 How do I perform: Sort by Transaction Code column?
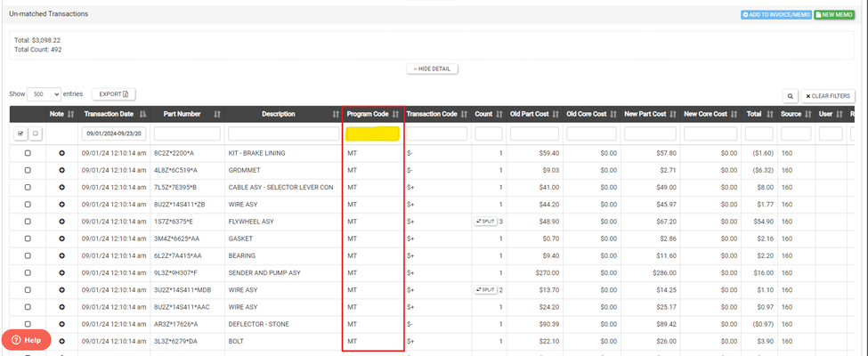(464, 114)
